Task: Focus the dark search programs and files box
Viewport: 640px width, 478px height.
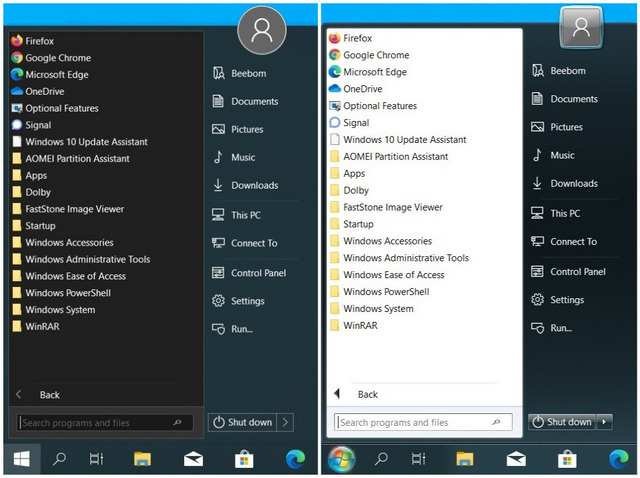Action: pyautogui.click(x=105, y=422)
